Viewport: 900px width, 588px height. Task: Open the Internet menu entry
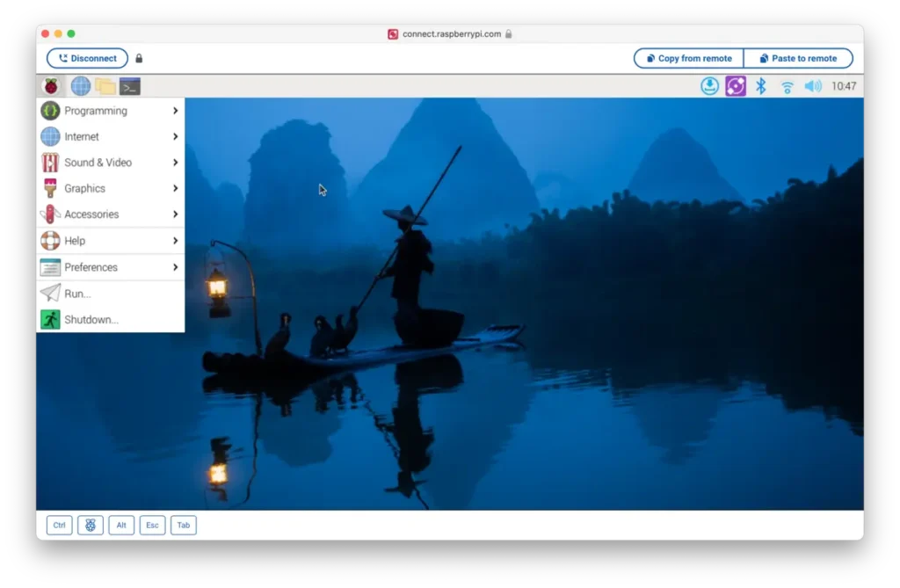[x=111, y=136]
